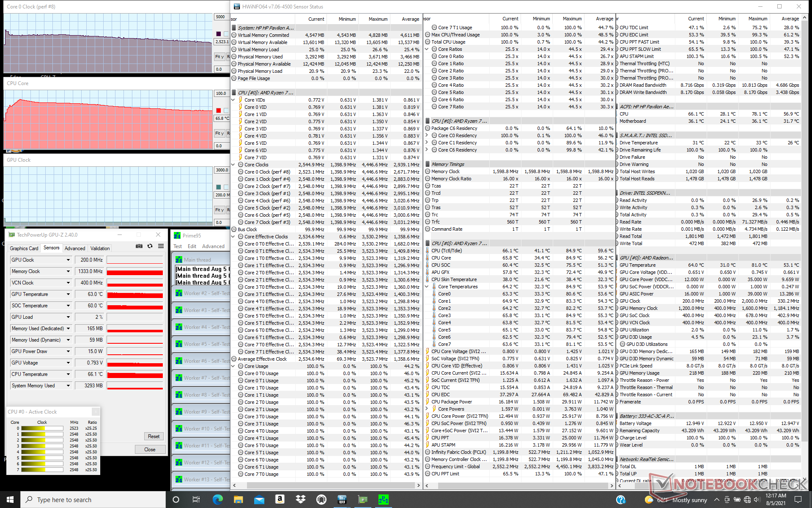Collapse the Core Temperatures group
Viewport: 812px width, 508px height.
427,287
